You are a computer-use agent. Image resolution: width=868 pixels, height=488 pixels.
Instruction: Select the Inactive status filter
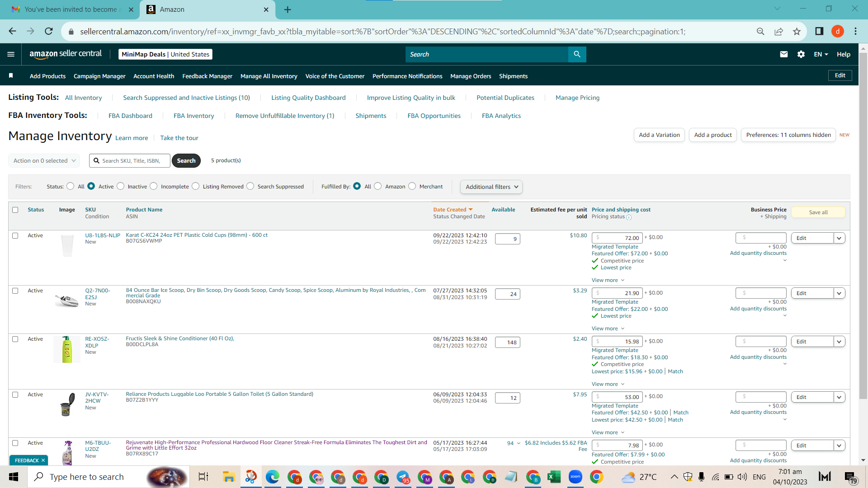pos(120,186)
